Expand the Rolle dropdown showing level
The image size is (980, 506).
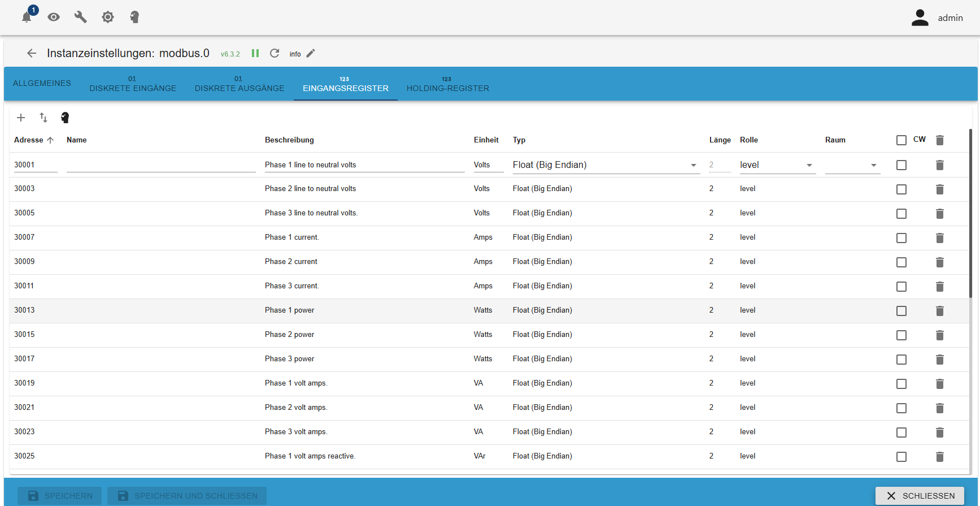point(777,165)
